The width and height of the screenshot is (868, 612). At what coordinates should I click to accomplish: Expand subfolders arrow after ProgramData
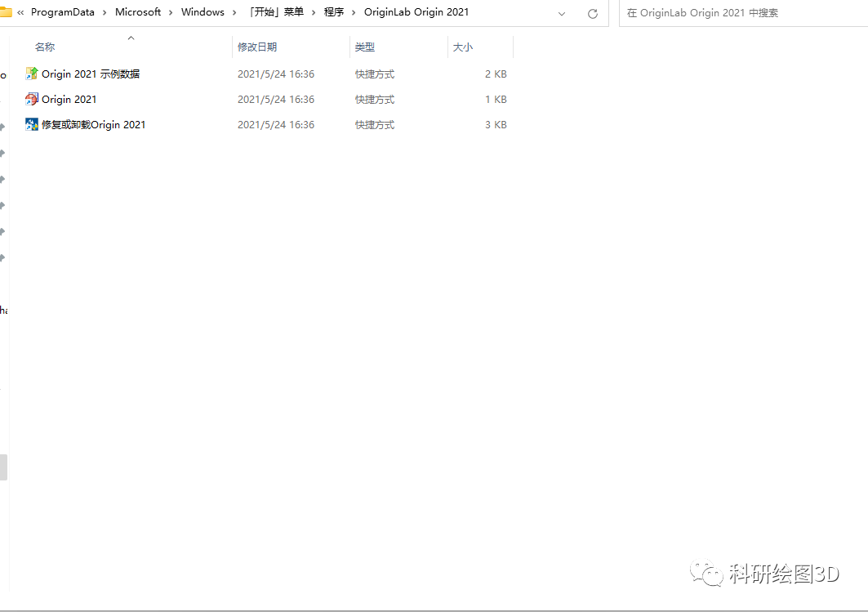(x=105, y=13)
